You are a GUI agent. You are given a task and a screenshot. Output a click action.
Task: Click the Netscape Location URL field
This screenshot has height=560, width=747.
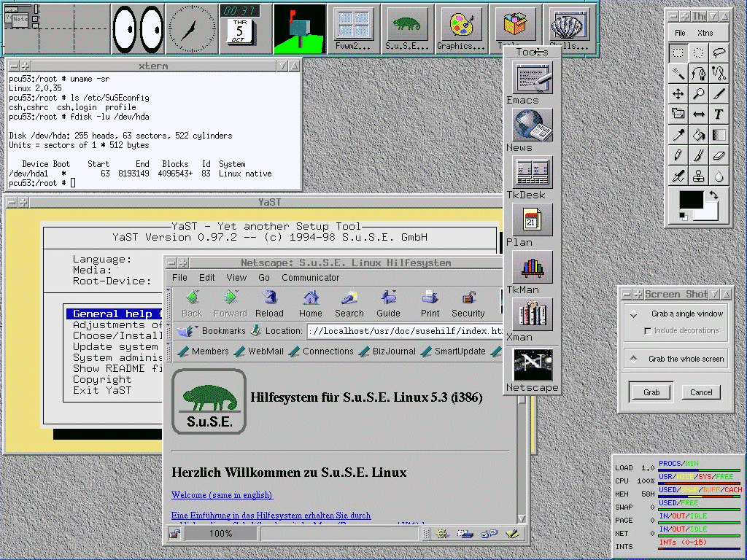click(x=405, y=331)
